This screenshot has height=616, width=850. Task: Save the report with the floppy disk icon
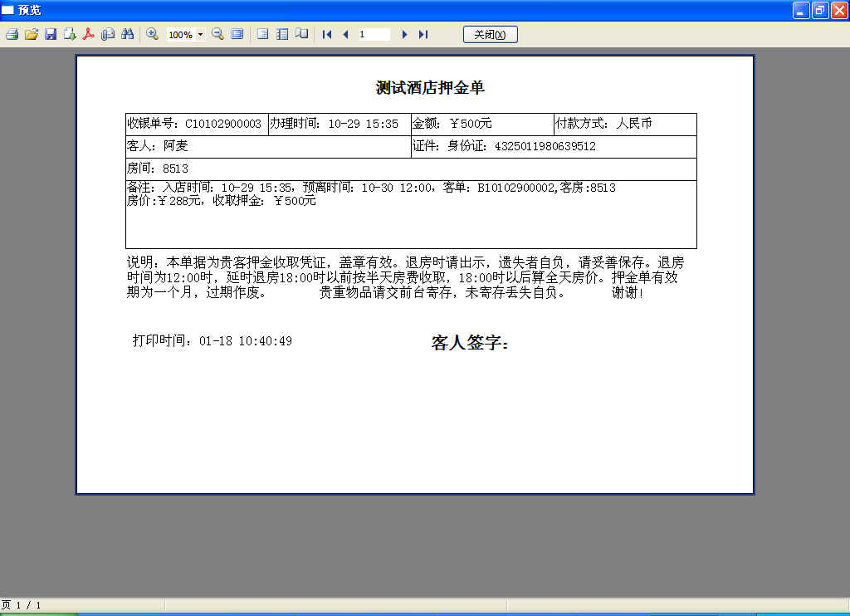51,34
